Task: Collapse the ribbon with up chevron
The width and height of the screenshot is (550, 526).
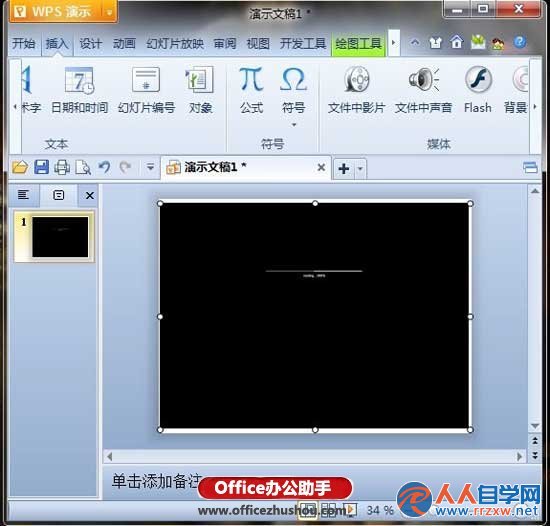Action: pos(415,43)
